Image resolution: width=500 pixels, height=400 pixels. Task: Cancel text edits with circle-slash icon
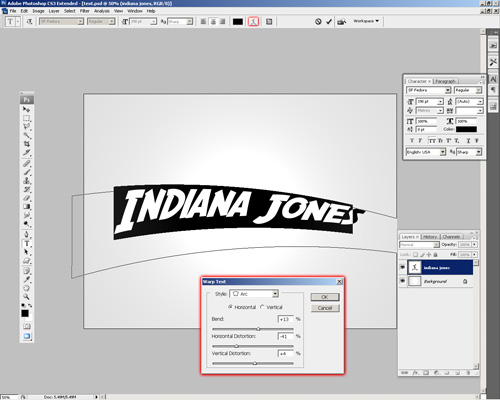[318, 21]
